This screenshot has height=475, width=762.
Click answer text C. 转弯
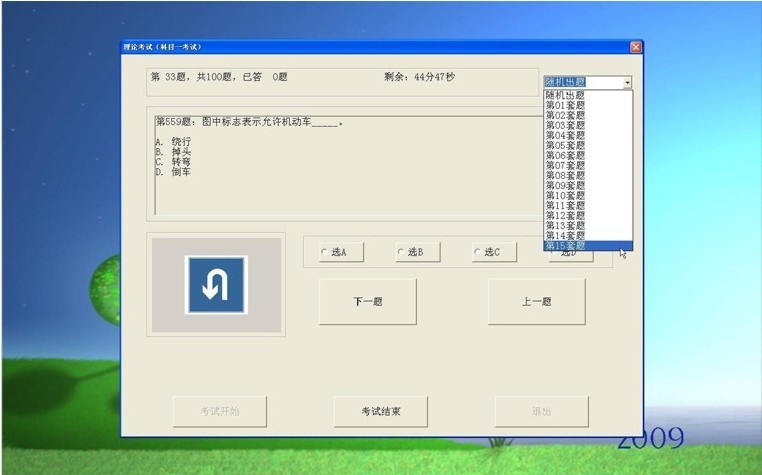coord(173,161)
